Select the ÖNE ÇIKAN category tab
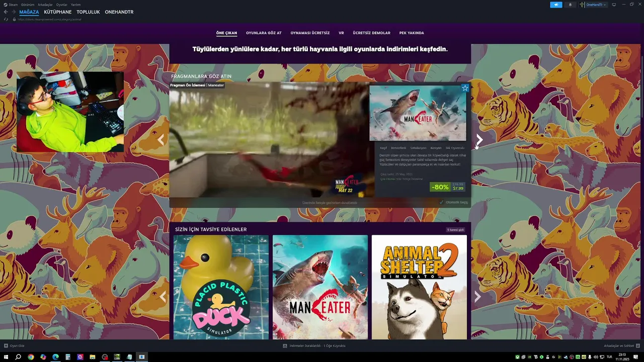This screenshot has height=362, width=644. pyautogui.click(x=226, y=33)
